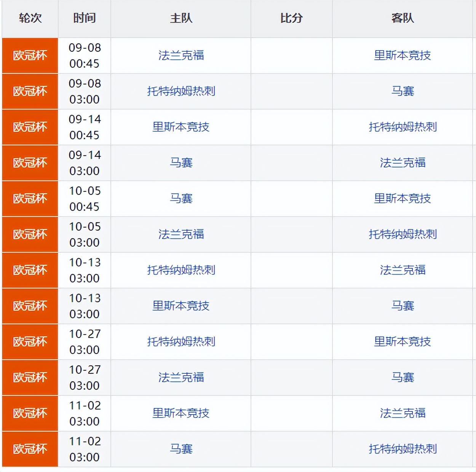
Task: Open home team 法兰克福 in 09-08 00:45 match
Action: [x=181, y=56]
